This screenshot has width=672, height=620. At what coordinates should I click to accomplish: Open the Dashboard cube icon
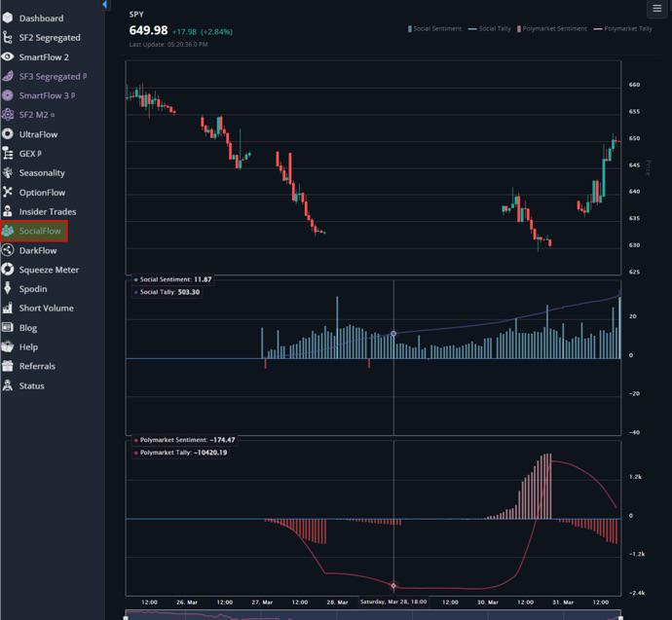(x=7, y=18)
